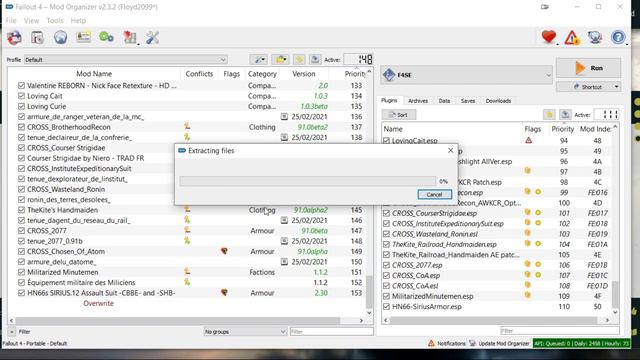This screenshot has height=360, width=640.
Task: Click the flag icons on CROSS_2077.esp plugin
Action: 533,265
